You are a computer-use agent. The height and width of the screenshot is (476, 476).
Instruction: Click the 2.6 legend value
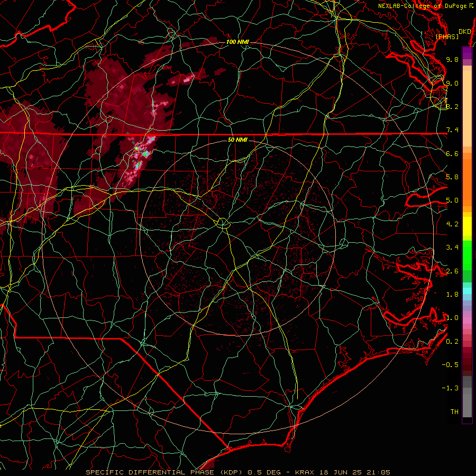(x=452, y=271)
